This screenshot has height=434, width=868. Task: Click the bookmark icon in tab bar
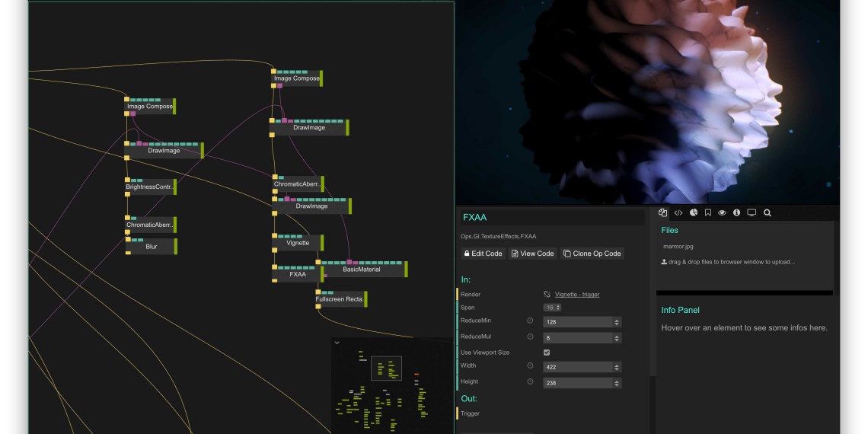click(708, 213)
